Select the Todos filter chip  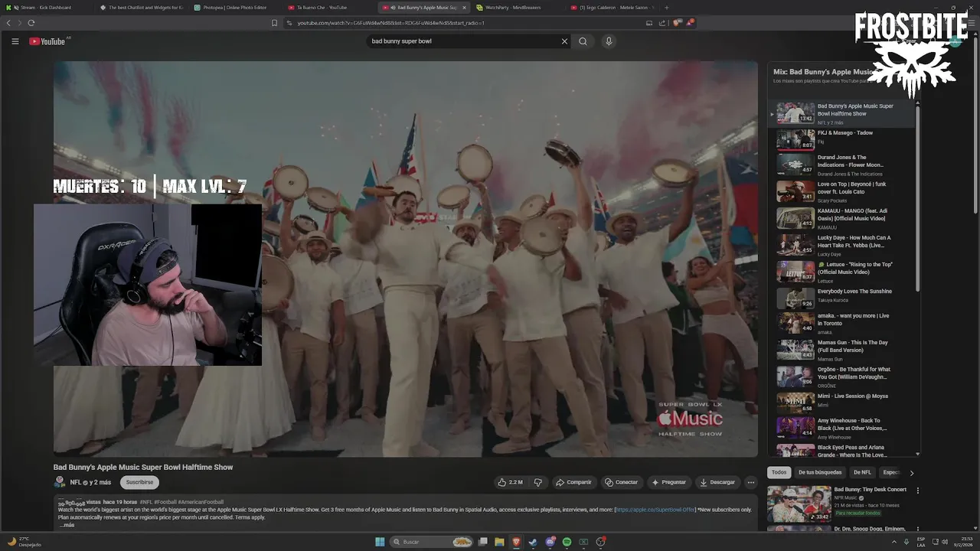coord(779,472)
